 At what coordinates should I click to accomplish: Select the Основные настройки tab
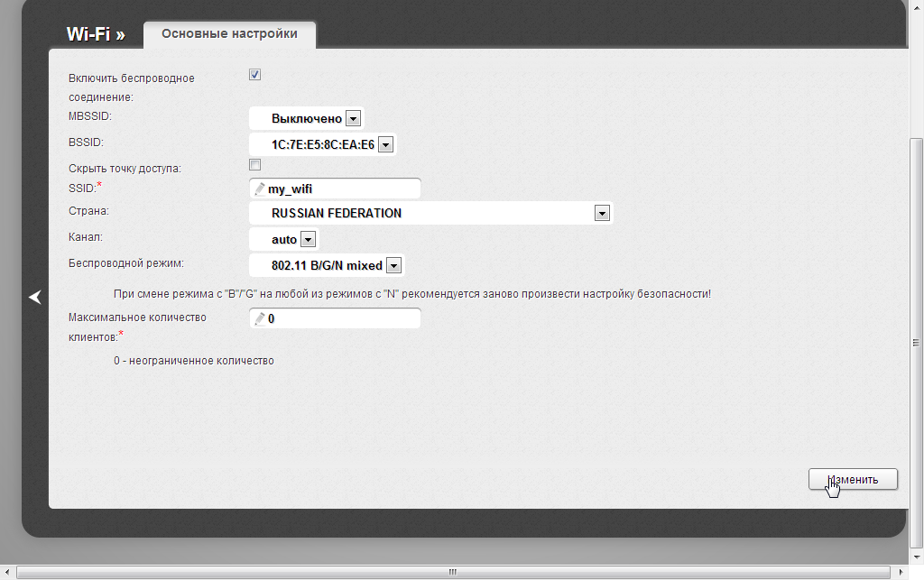coord(230,34)
